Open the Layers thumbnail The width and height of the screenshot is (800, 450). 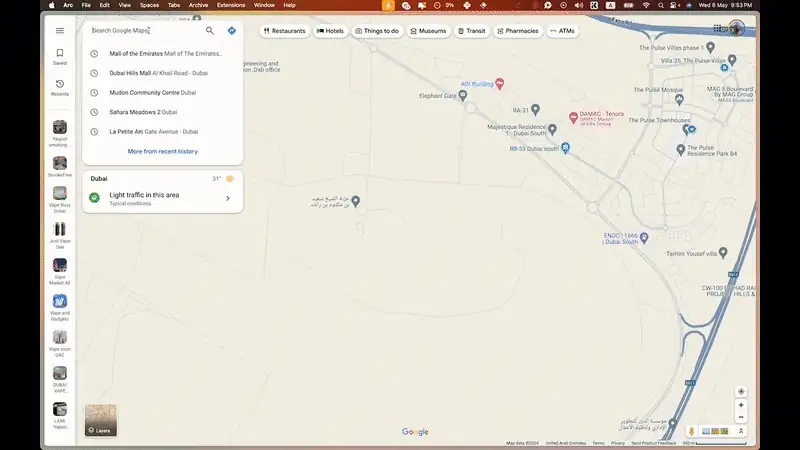pyautogui.click(x=101, y=420)
